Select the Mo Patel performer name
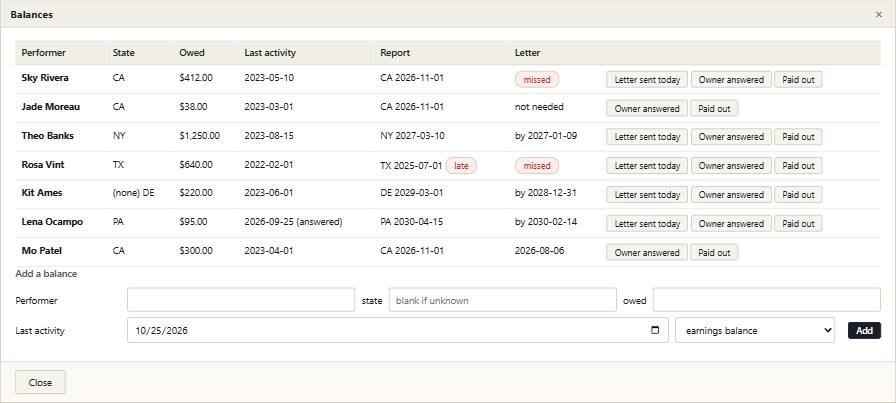 42,250
